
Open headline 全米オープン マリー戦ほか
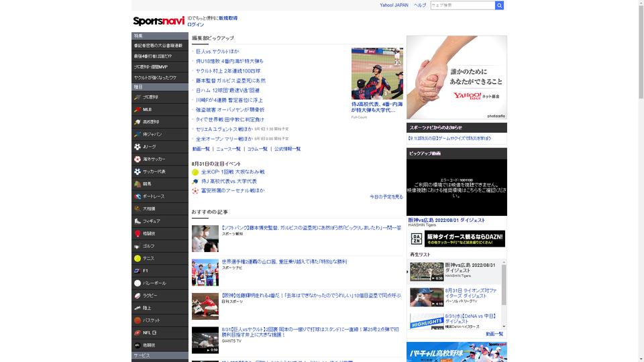click(224, 139)
